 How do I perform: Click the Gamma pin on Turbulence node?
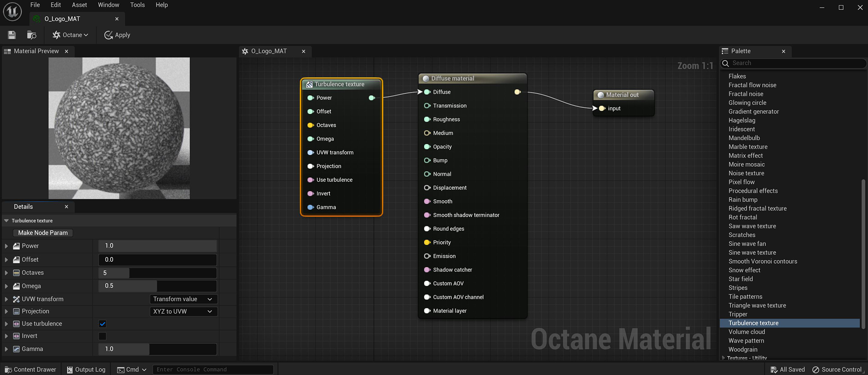311,207
